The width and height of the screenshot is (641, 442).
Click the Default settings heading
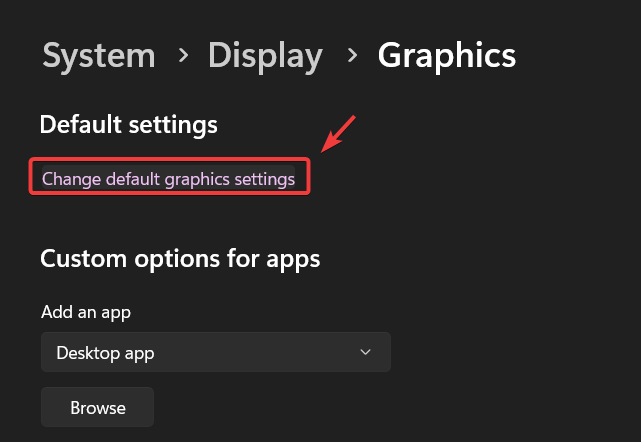[x=128, y=125]
